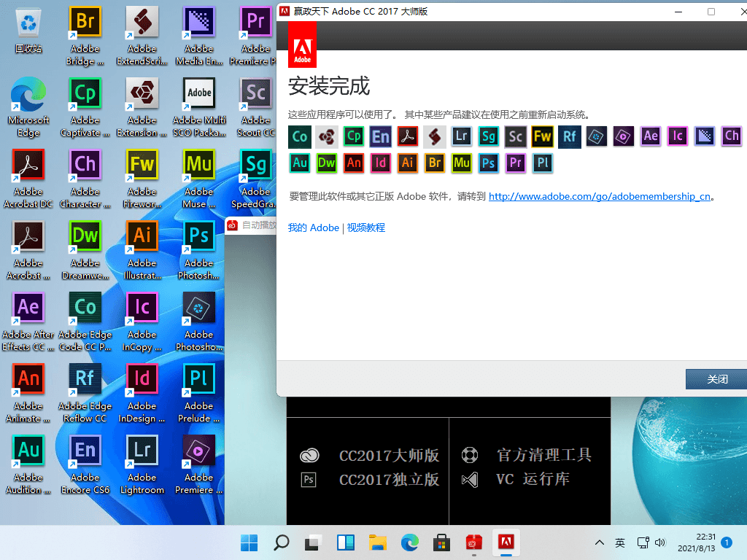
Task: Open the Adobe SpeedGrade desktop shortcut
Action: pos(254,179)
